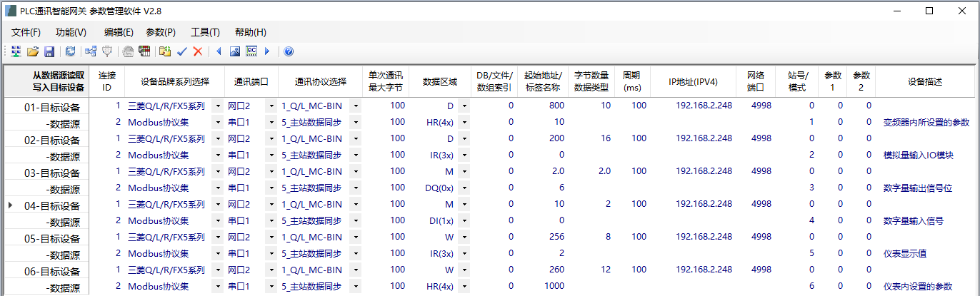Click the red-green table grid toolbar icon
Screen dimensions: 980x296
[x=144, y=51]
